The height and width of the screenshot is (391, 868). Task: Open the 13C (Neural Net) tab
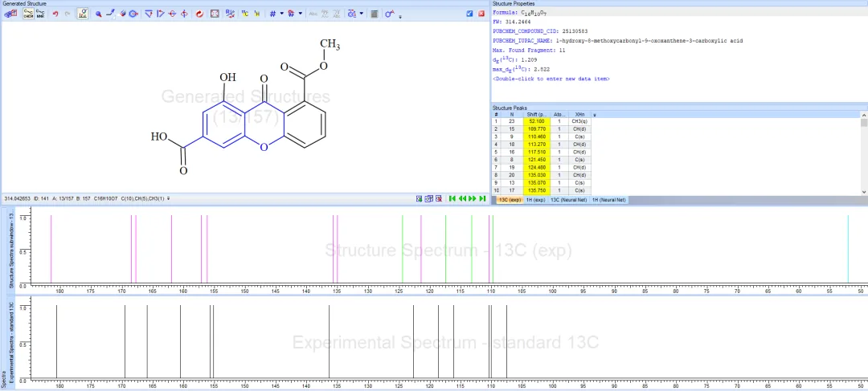pyautogui.click(x=568, y=200)
